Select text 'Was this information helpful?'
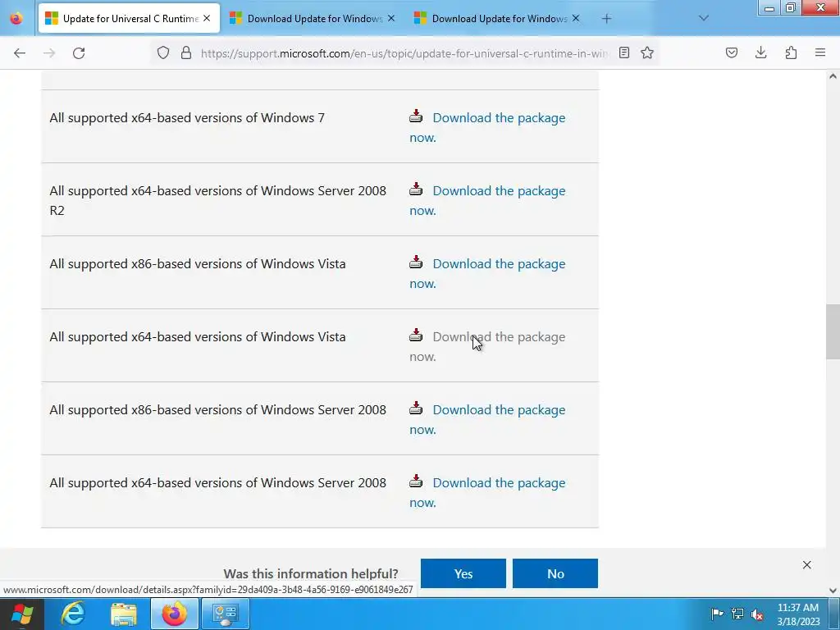This screenshot has width=840, height=630. (311, 573)
